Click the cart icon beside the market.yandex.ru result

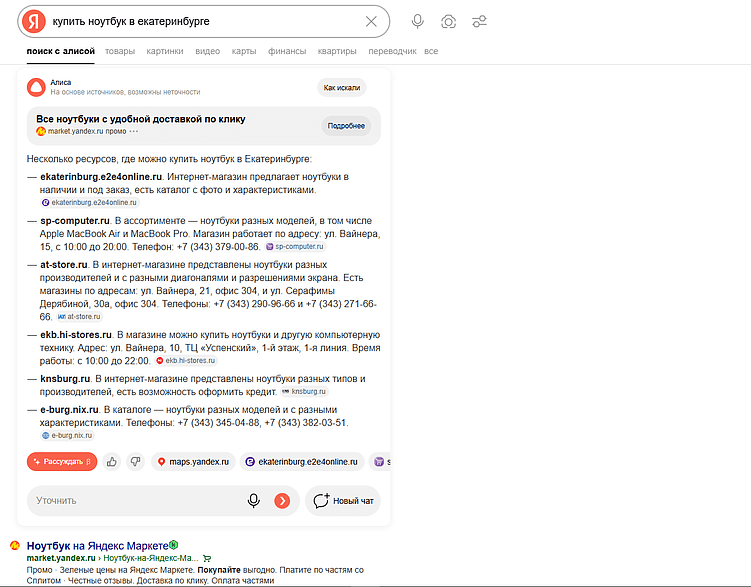[x=207, y=558]
